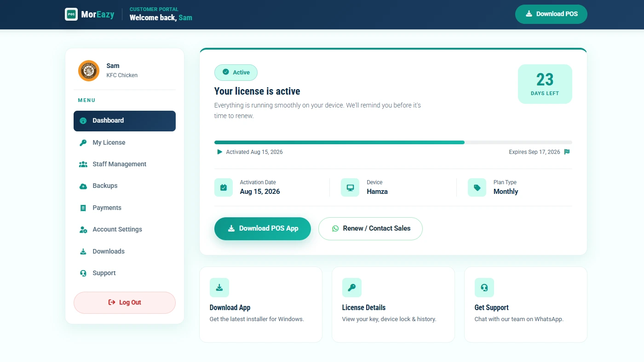Click the "Welcome back, Sam" header text
This screenshot has width=644, height=362.
pyautogui.click(x=161, y=18)
